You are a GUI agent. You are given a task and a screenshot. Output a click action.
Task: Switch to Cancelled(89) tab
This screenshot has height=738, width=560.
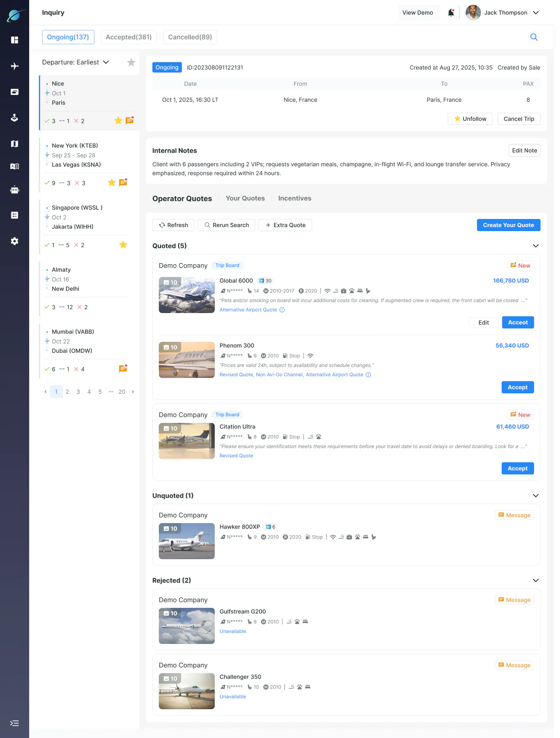point(190,37)
